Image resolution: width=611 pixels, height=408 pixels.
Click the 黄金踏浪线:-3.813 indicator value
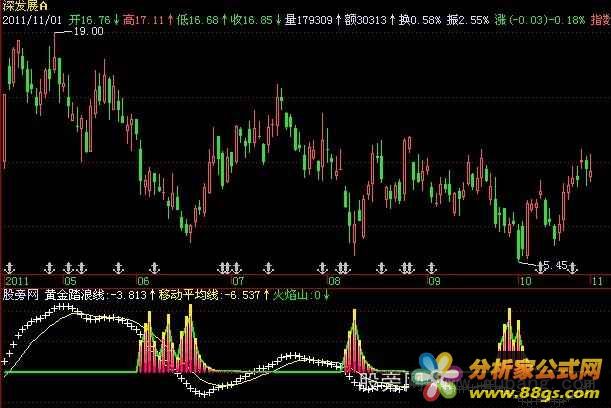click(96, 295)
